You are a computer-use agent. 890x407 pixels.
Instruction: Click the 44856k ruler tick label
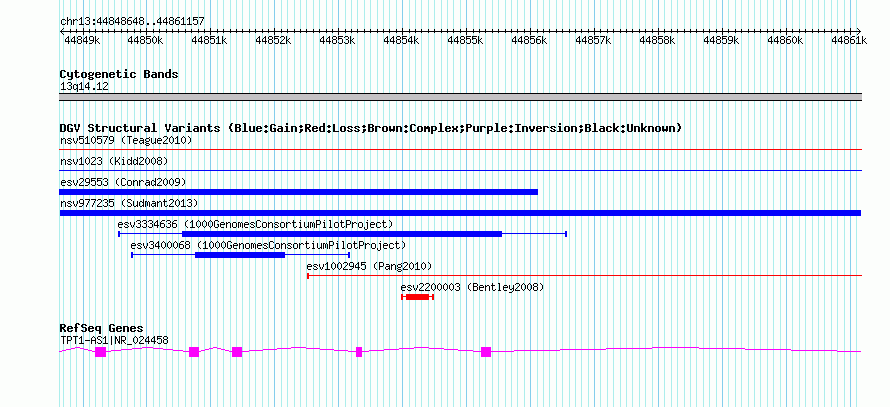tap(530, 40)
